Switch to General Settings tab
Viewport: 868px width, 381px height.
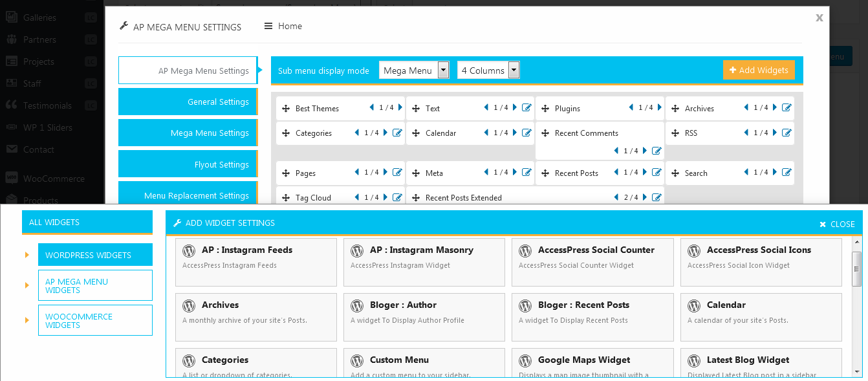coord(188,102)
